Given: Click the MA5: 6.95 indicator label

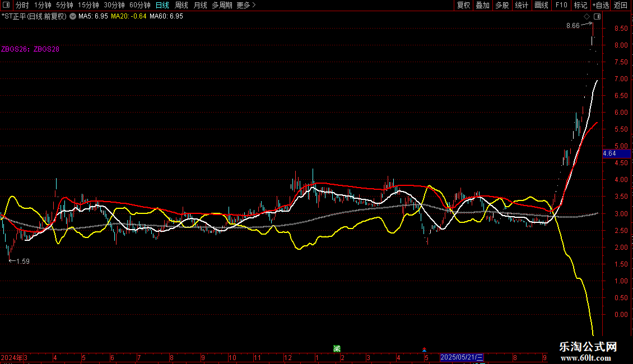Looking at the screenshot, I should tap(93, 16).
